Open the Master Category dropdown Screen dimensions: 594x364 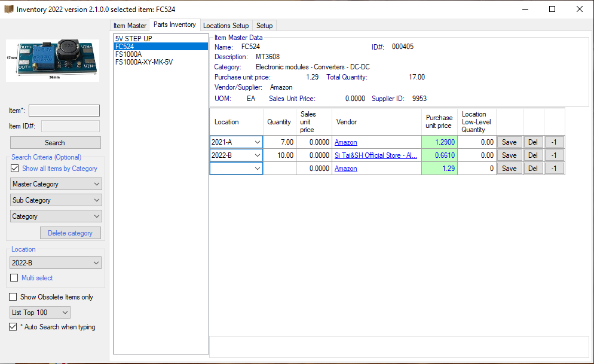coord(56,184)
